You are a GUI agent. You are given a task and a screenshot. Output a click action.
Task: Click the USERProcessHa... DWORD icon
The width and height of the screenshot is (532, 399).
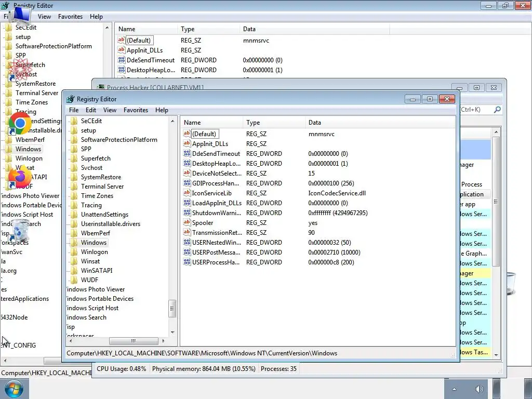point(187,262)
